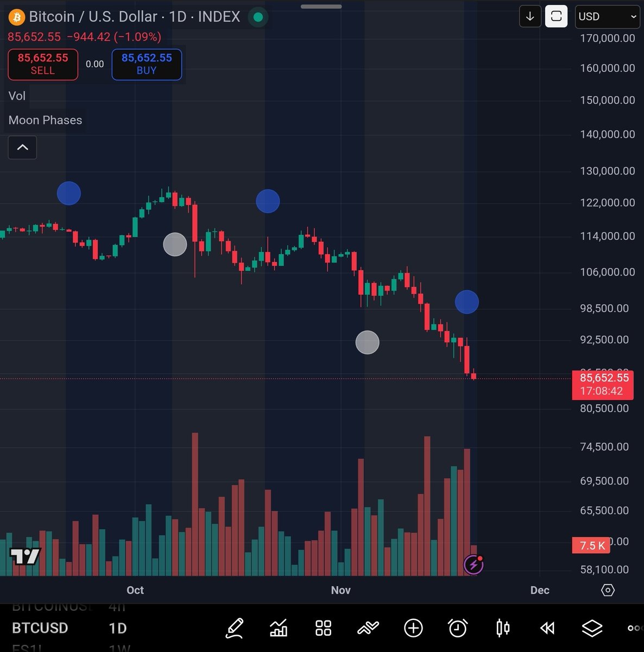Click the 0.00 spread value
The image size is (644, 652).
coord(95,64)
